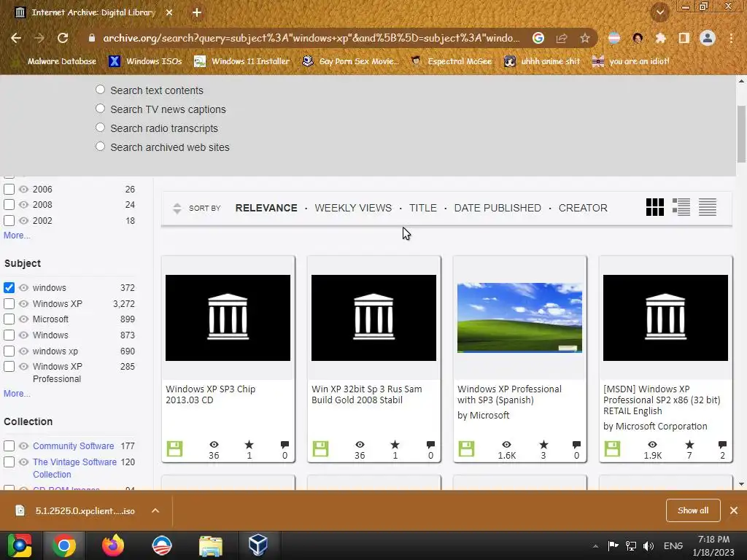Screen dimensions: 747x560
Task: Click the ENG language indicator
Action: pos(673,545)
